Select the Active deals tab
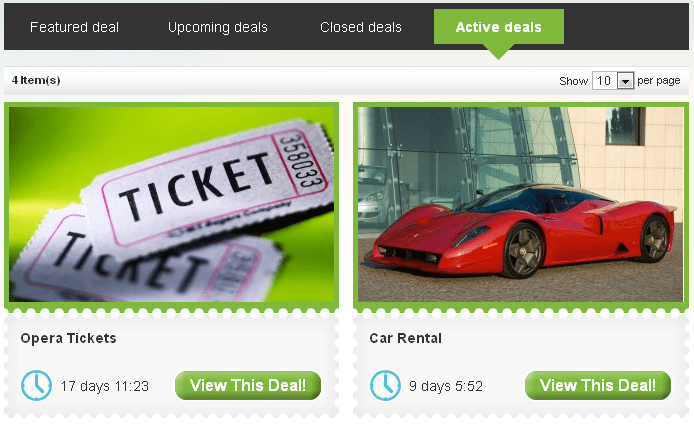Screen dimensions: 694x424 click(499, 27)
